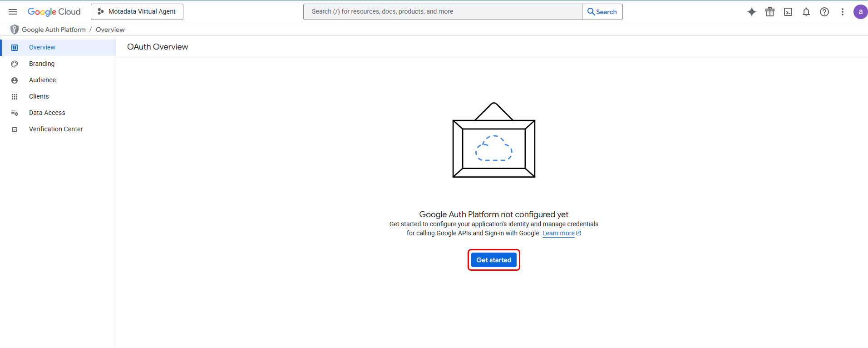
Task: Click the Overview dashboard icon in sidebar
Action: (x=15, y=47)
